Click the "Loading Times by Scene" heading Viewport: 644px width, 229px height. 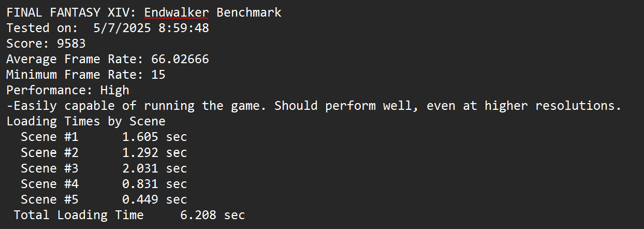(x=86, y=121)
